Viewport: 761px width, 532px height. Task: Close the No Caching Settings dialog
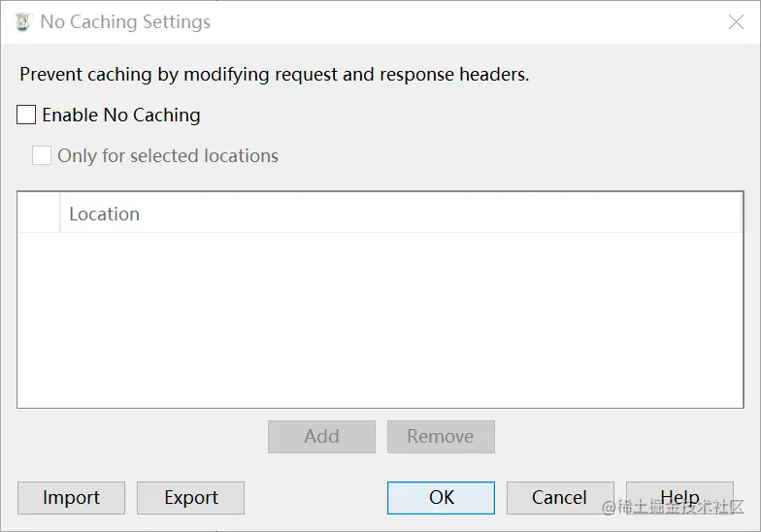(736, 21)
